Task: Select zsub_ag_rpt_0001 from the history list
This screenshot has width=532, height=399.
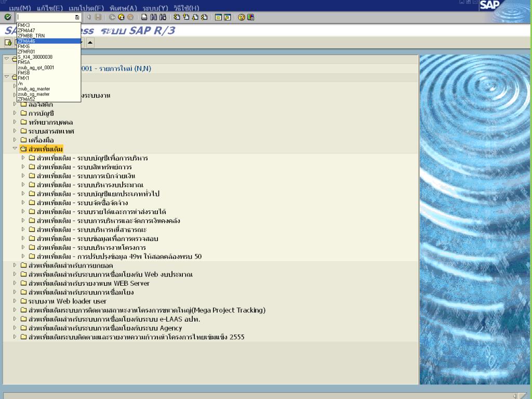Action: point(49,68)
